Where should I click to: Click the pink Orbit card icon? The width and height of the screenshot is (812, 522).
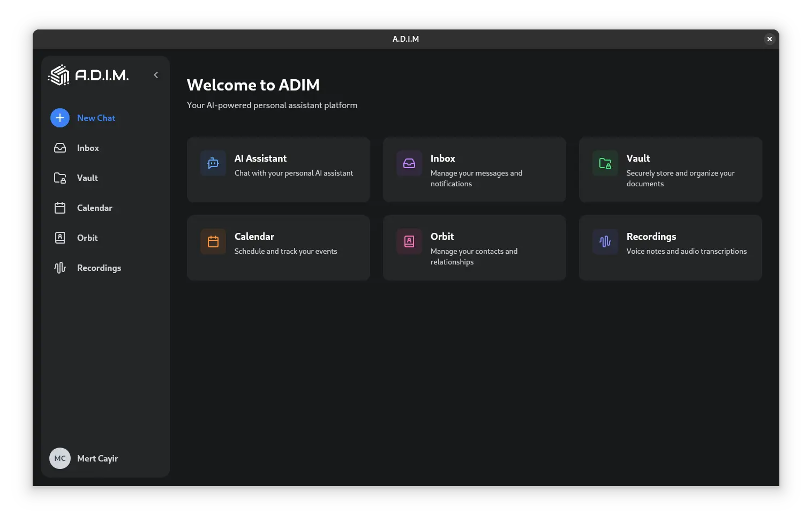(x=409, y=241)
